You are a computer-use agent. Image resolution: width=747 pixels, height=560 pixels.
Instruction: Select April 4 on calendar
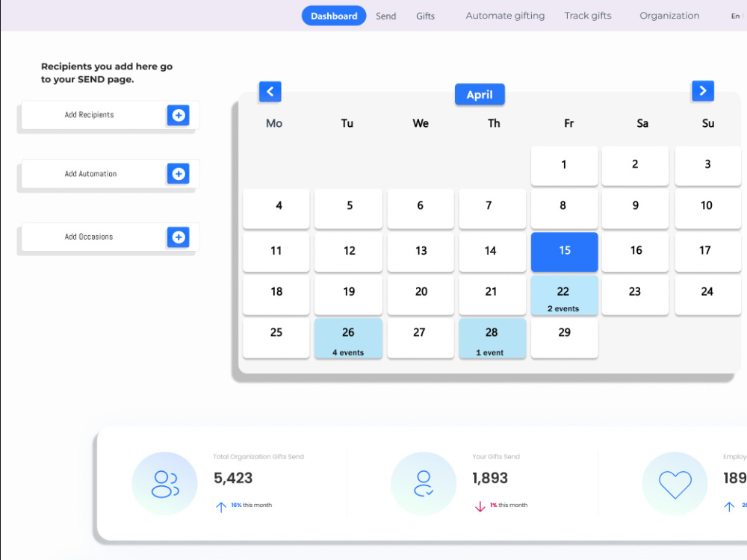tap(276, 208)
